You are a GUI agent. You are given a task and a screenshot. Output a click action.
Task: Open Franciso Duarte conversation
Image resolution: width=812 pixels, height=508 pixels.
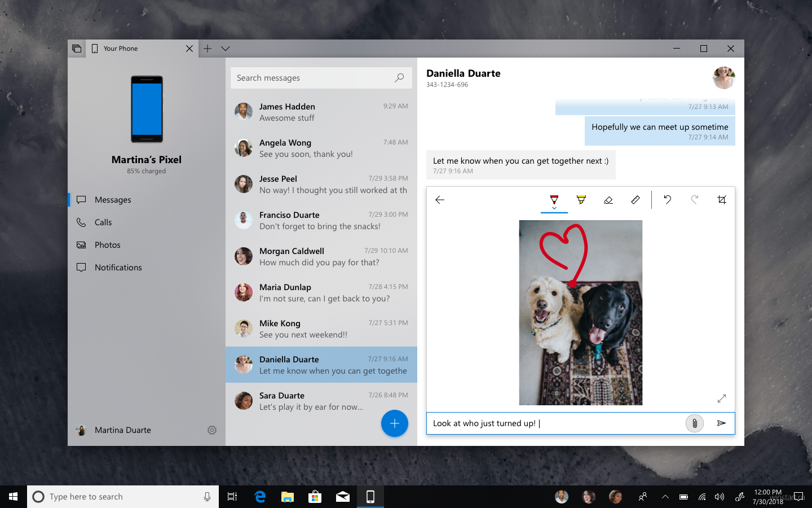pos(321,220)
